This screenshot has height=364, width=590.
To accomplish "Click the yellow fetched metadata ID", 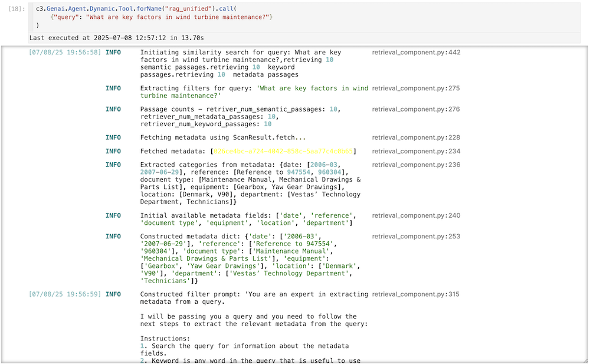I will click(x=283, y=152).
